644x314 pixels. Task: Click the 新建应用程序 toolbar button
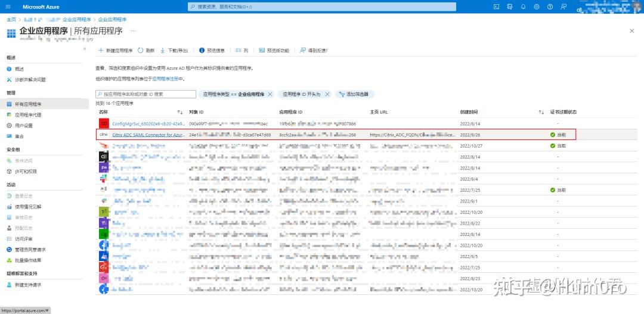pyautogui.click(x=116, y=51)
